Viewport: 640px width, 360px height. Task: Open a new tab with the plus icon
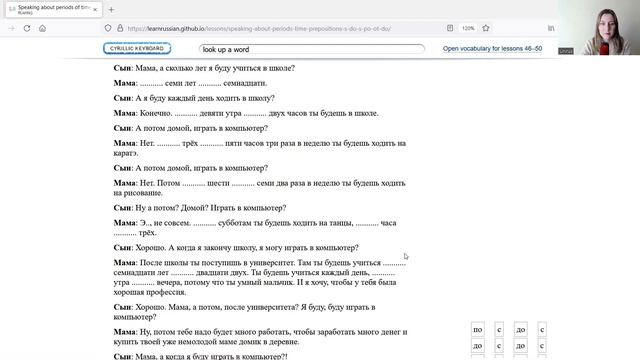coord(111,9)
